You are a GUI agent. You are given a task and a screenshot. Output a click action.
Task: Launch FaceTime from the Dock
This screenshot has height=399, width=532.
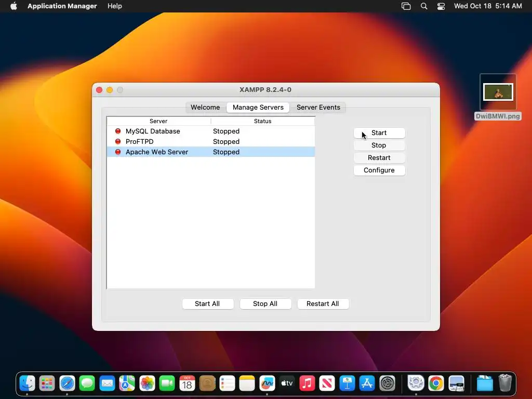coord(167,383)
